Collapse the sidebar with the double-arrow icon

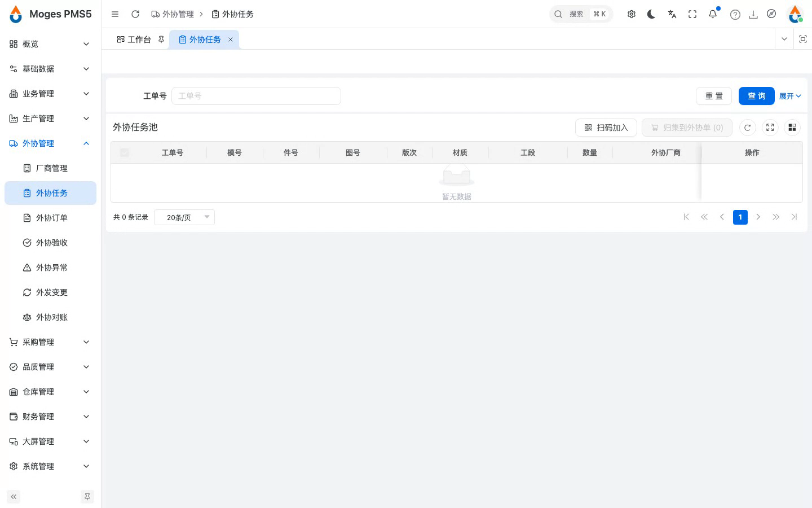[x=14, y=497]
